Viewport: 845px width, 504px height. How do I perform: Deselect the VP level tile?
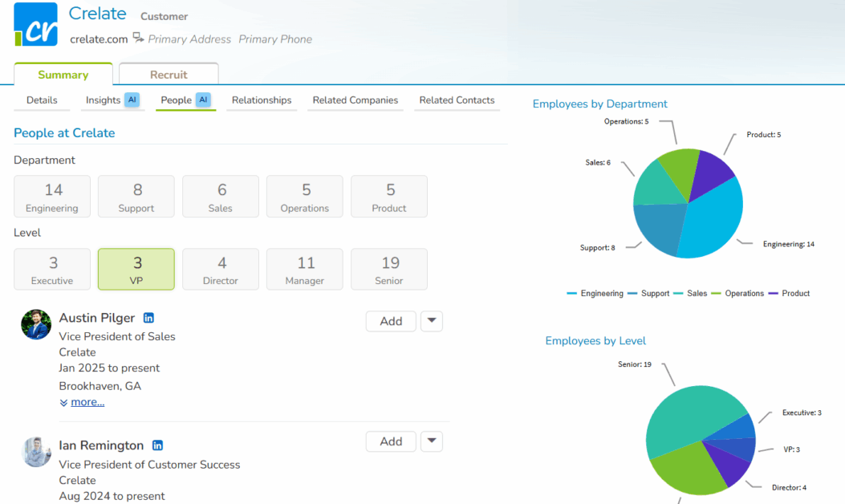(136, 269)
